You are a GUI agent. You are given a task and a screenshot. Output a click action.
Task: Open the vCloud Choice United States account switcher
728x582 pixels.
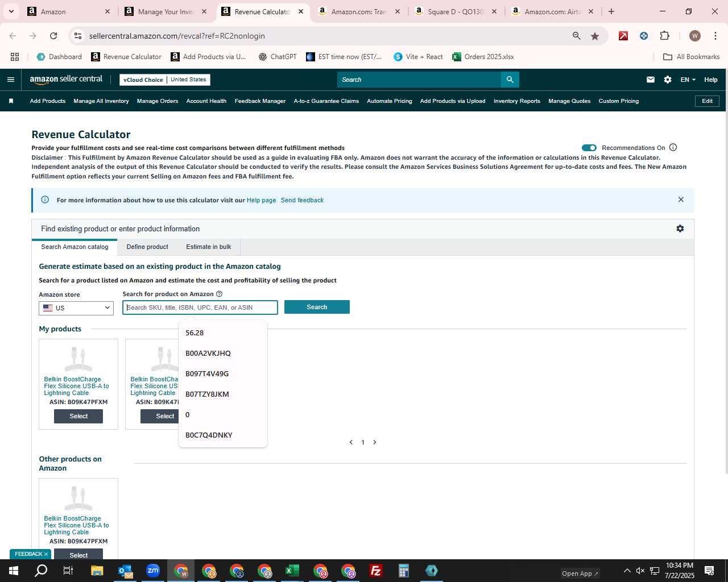pyautogui.click(x=164, y=80)
